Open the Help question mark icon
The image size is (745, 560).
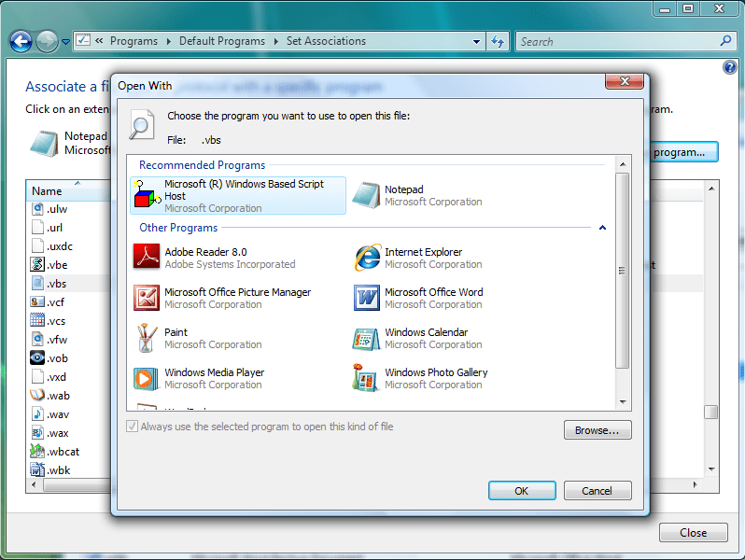click(x=729, y=67)
